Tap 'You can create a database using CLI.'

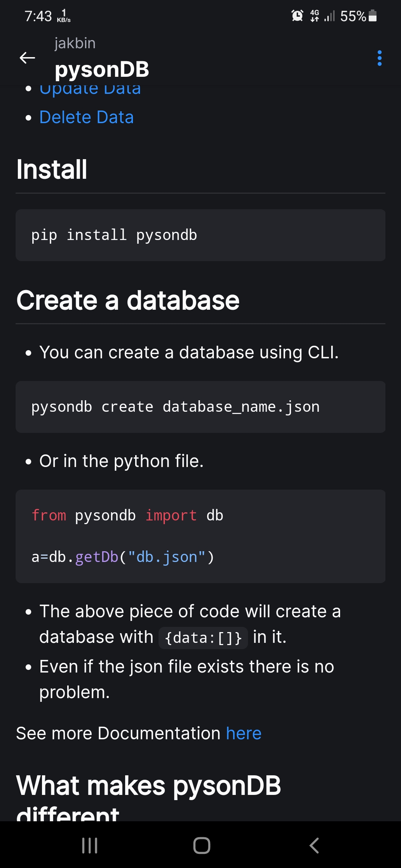(x=189, y=352)
